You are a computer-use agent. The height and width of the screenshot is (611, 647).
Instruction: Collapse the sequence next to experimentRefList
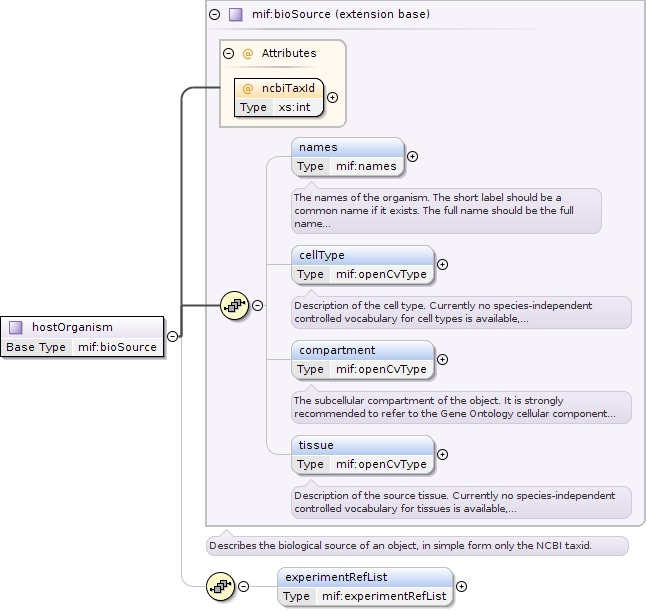[x=244, y=586]
